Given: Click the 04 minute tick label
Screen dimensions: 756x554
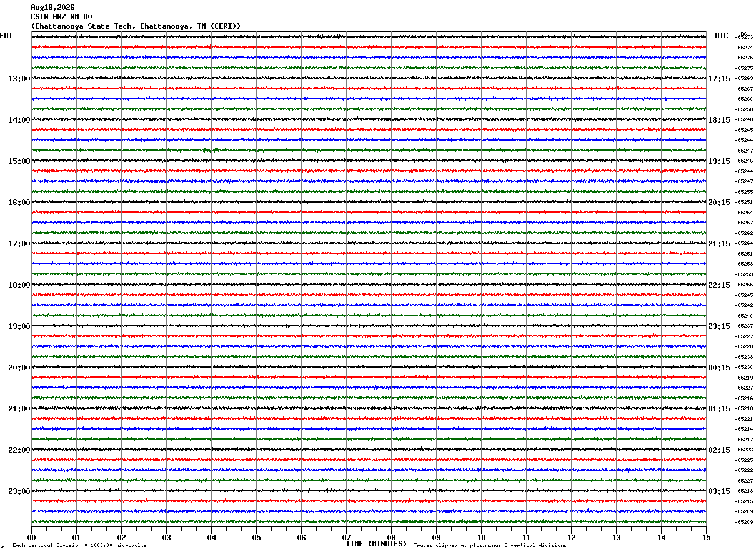Looking at the screenshot, I should pyautogui.click(x=211, y=537).
